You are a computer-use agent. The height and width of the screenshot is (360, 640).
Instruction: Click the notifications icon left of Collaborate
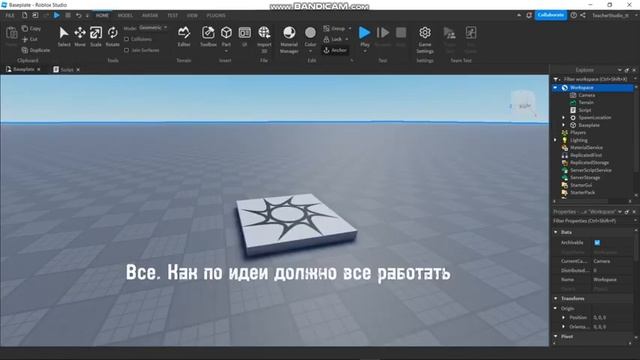pos(529,15)
